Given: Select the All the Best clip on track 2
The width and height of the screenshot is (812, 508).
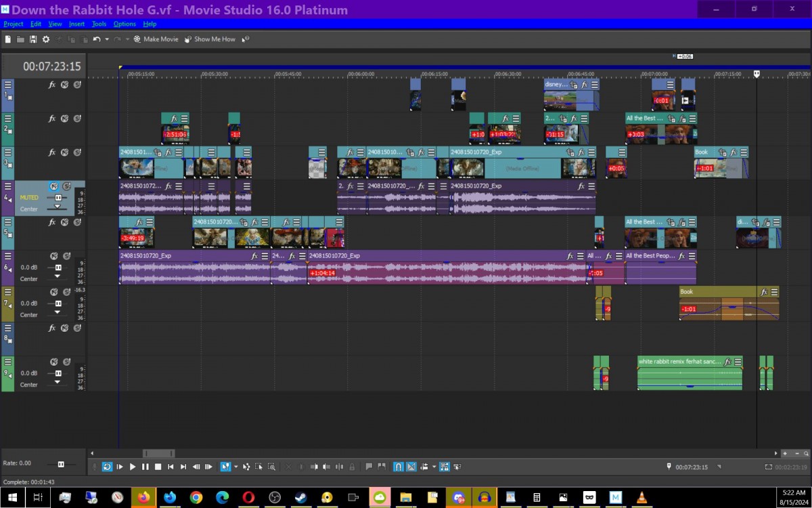Looking at the screenshot, I should [660, 129].
